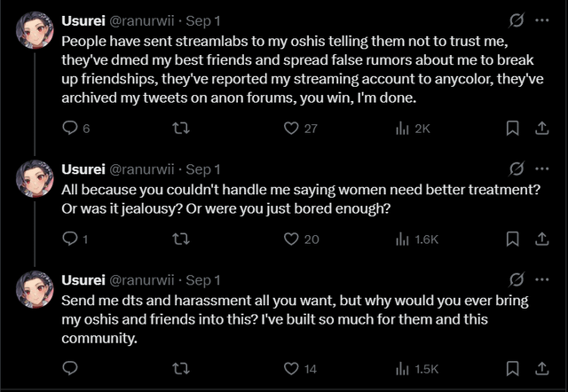
Task: Retweet the tweet asking about jealousy
Action: pos(180,239)
